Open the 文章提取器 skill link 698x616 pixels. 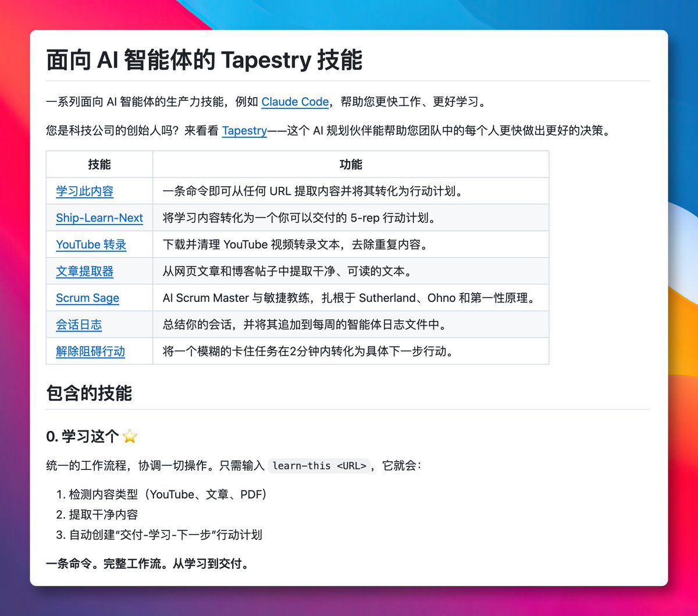point(84,271)
